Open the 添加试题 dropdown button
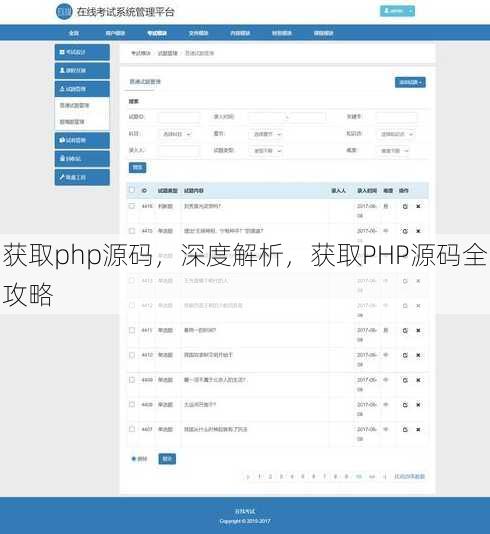This screenshot has height=534, width=490. (x=410, y=82)
